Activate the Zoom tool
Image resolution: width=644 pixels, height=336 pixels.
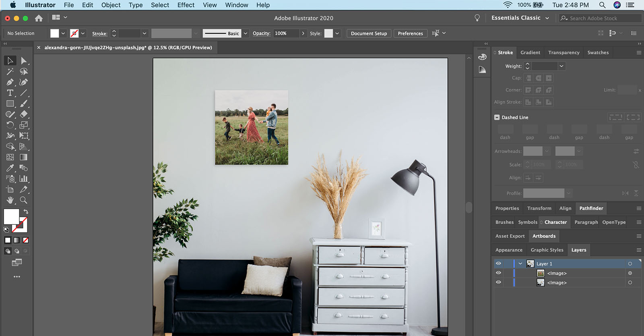tap(24, 200)
